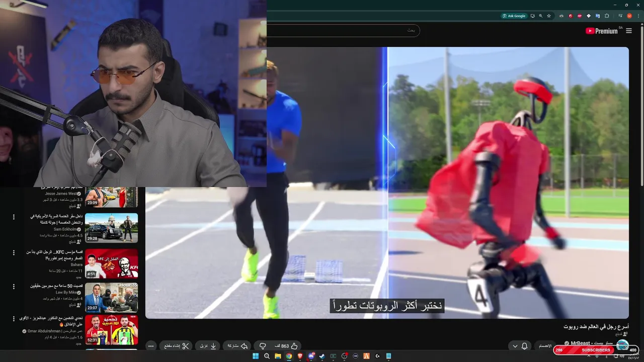
Task: Open the YouTube hamburger guide menu
Action: 629,31
